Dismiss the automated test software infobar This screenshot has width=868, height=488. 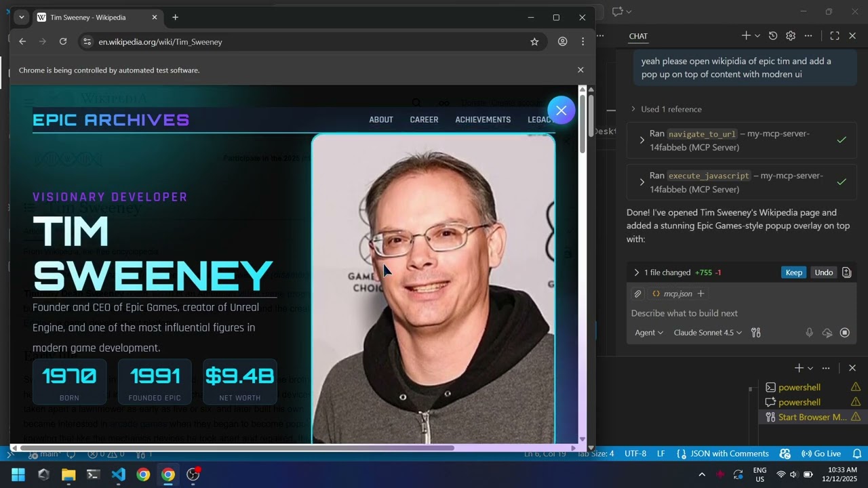[x=580, y=70]
